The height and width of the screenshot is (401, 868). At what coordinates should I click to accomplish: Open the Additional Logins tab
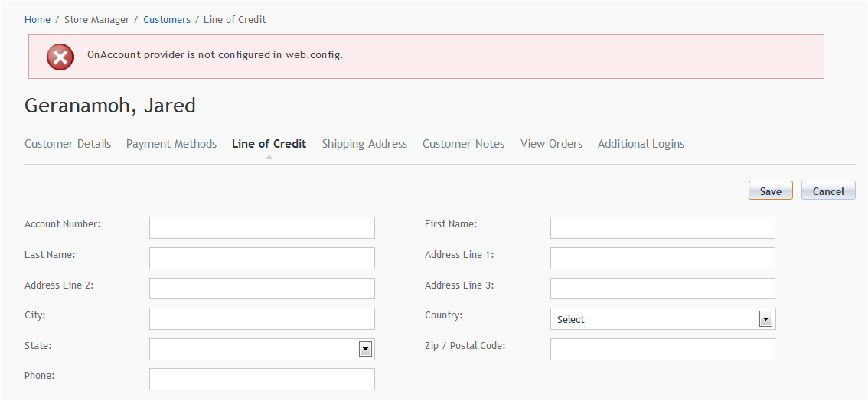pos(641,144)
